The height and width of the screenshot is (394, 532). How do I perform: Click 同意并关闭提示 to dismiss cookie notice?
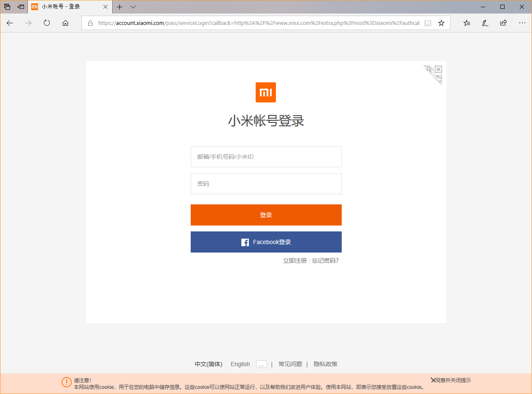tap(451, 380)
